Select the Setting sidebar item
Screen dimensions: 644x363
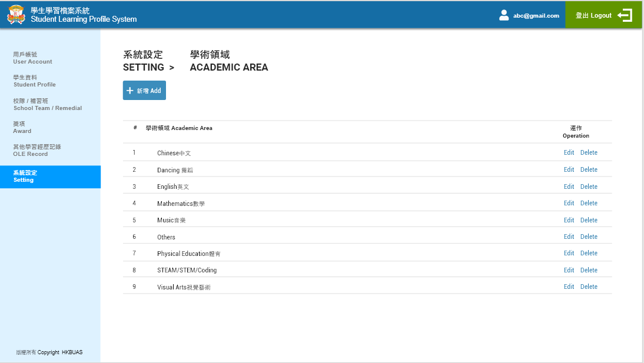pos(25,176)
